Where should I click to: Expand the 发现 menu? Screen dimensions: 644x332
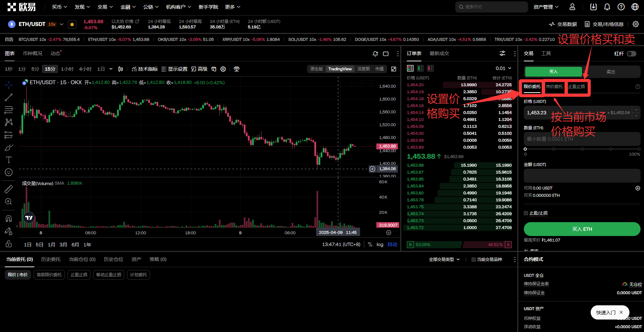(x=82, y=7)
